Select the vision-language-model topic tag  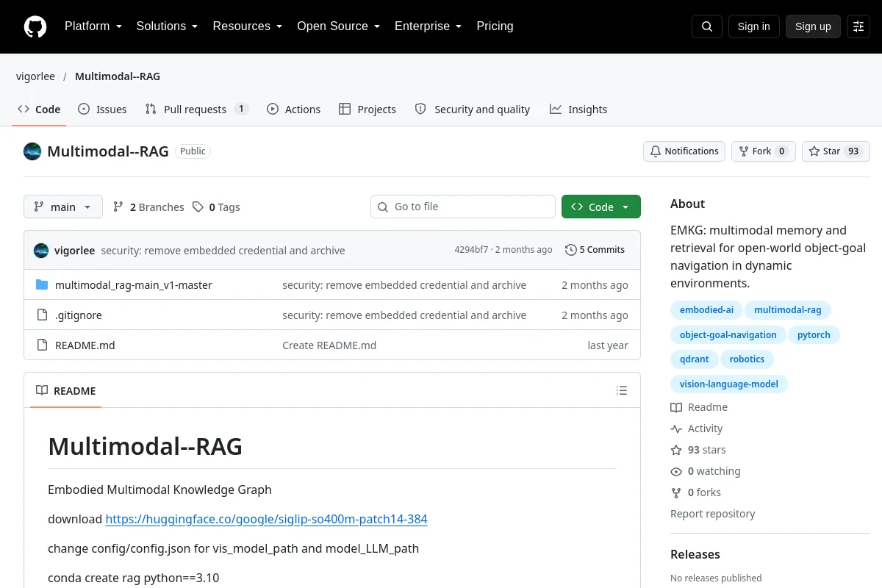729,384
